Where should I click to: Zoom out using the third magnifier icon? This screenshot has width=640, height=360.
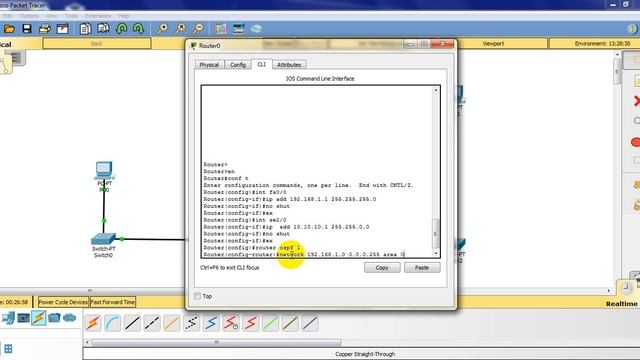tap(198, 29)
